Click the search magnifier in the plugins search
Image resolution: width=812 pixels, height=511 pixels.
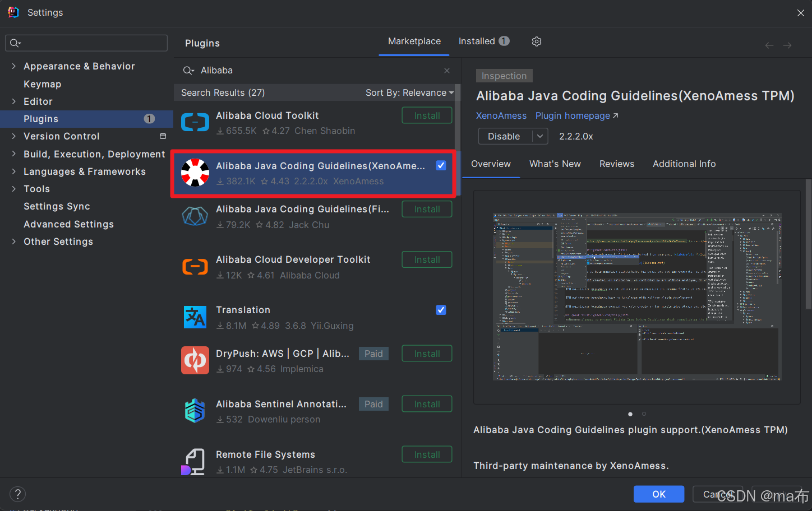(188, 71)
